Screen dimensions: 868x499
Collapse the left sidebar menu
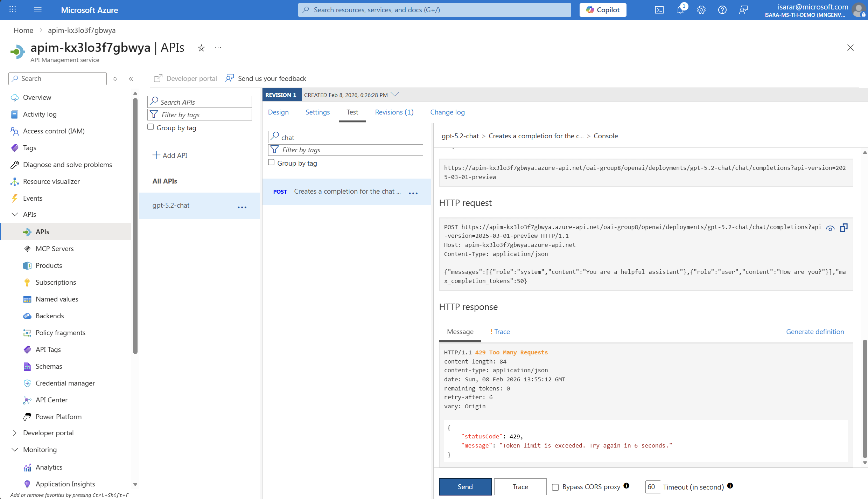pyautogui.click(x=131, y=79)
